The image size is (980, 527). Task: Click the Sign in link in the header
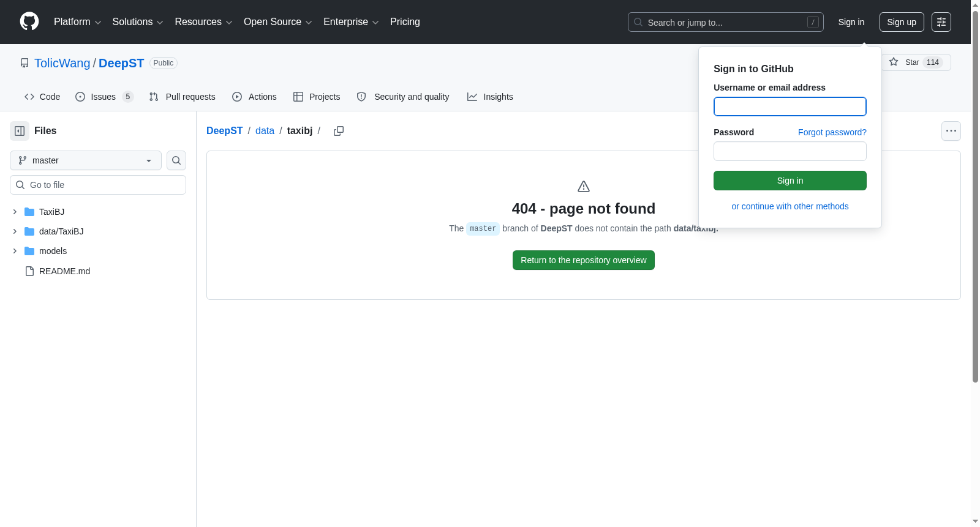[x=851, y=22]
